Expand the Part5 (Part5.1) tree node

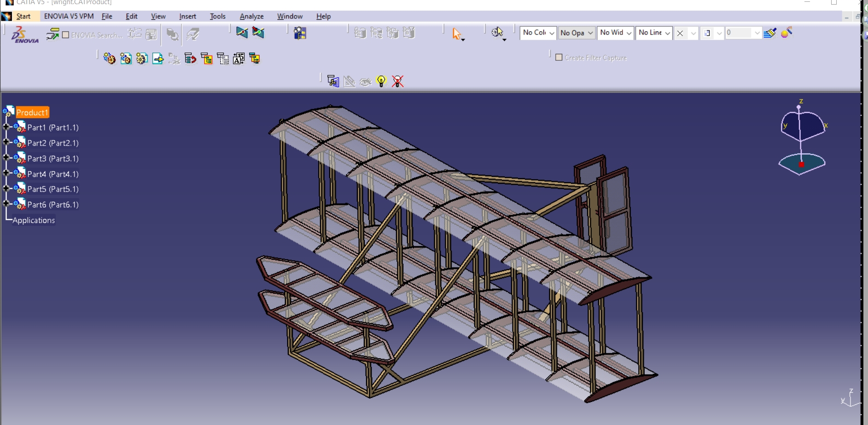(6, 188)
